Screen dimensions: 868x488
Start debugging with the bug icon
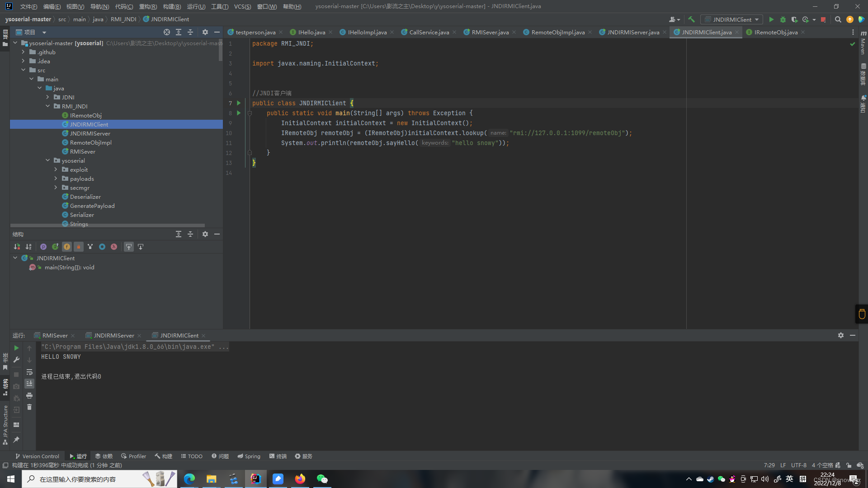point(783,19)
